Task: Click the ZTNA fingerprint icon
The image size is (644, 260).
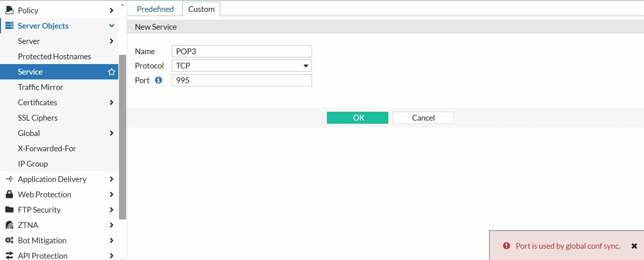Action: 9,225
